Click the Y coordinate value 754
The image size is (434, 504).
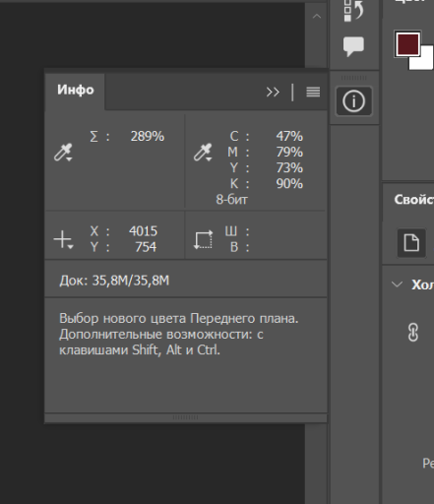(146, 247)
